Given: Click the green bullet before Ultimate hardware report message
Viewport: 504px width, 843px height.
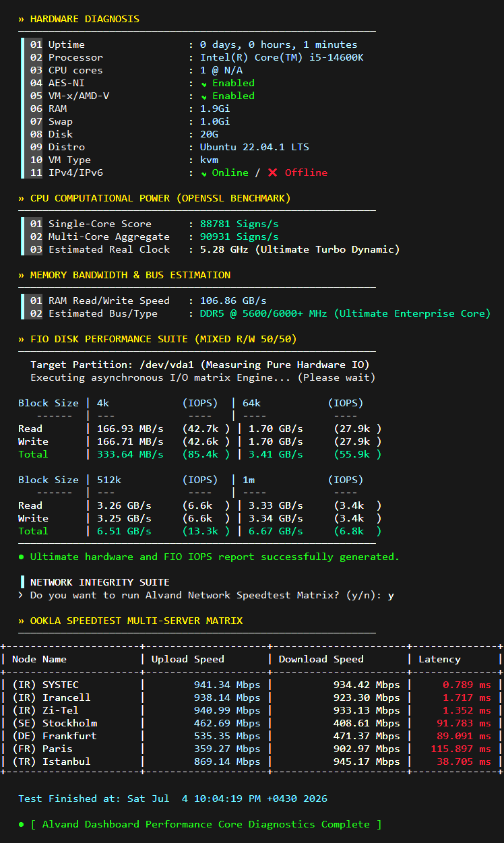Looking at the screenshot, I should (22, 557).
